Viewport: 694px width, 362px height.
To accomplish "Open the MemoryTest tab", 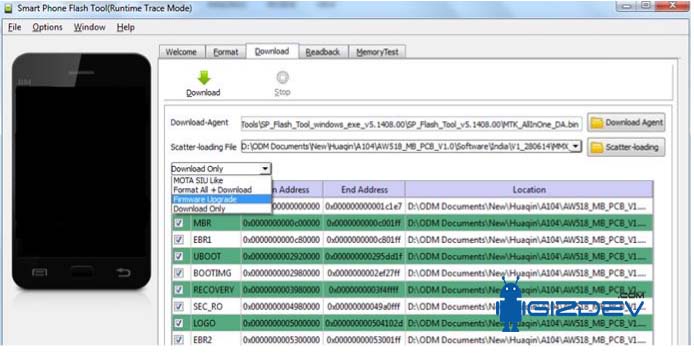I will (x=377, y=52).
